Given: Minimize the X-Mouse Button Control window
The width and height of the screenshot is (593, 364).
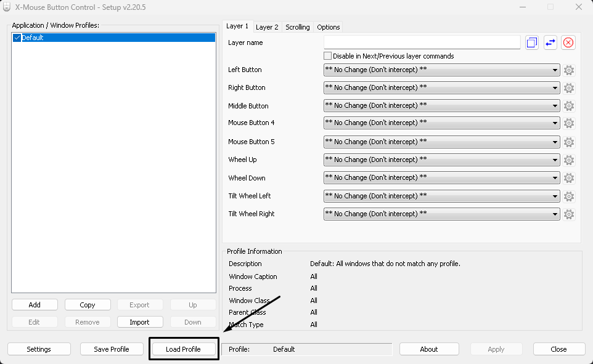Looking at the screenshot, I should click(x=523, y=7).
